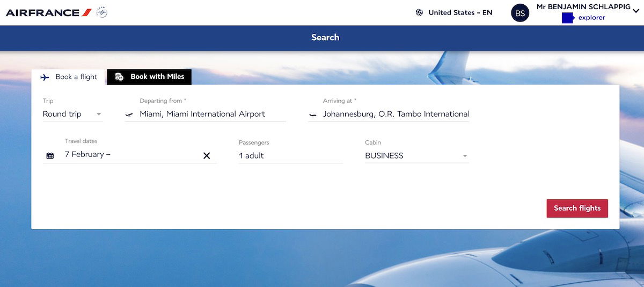This screenshot has width=644, height=287.
Task: Expand the Round trip dropdown
Action: click(73, 114)
